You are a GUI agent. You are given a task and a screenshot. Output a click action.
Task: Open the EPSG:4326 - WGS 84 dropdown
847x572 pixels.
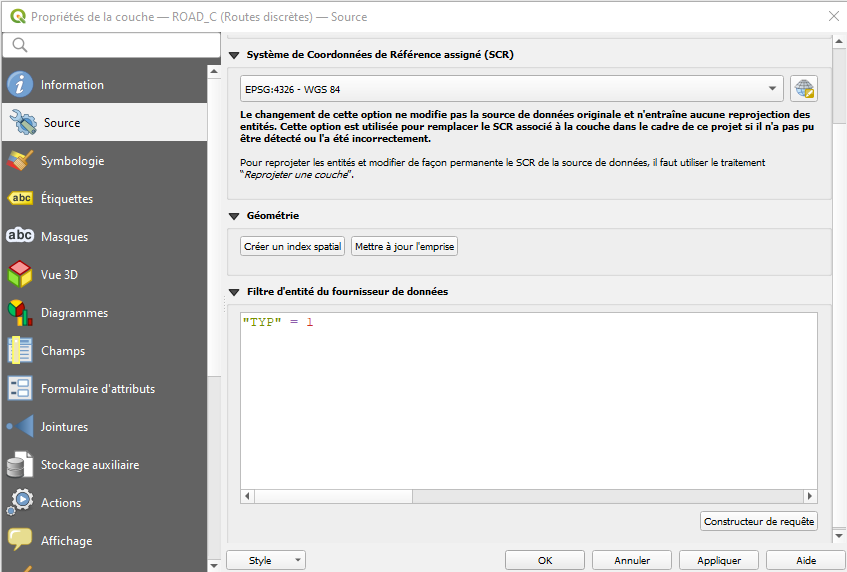pyautogui.click(x=511, y=89)
